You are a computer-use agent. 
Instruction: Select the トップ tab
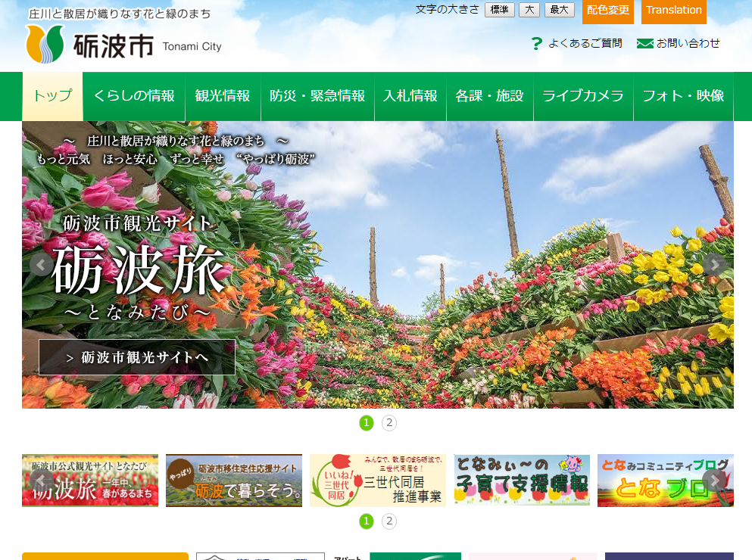(x=52, y=96)
